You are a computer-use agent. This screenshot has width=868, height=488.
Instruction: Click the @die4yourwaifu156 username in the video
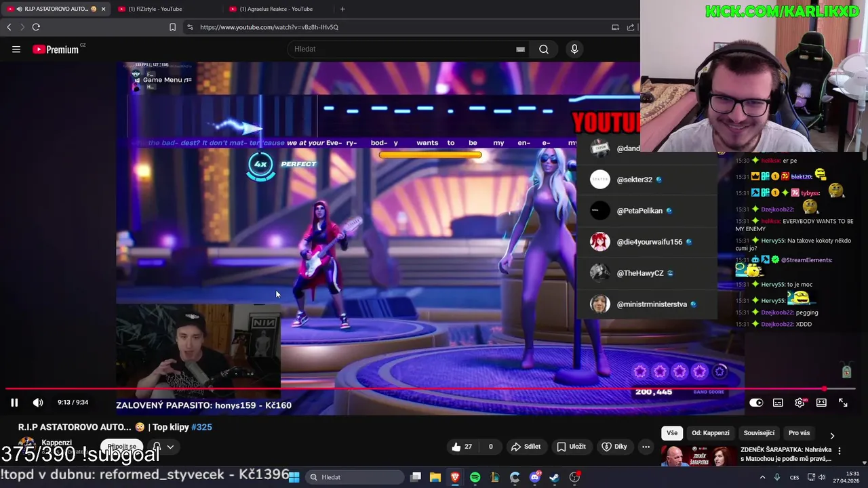click(x=650, y=242)
